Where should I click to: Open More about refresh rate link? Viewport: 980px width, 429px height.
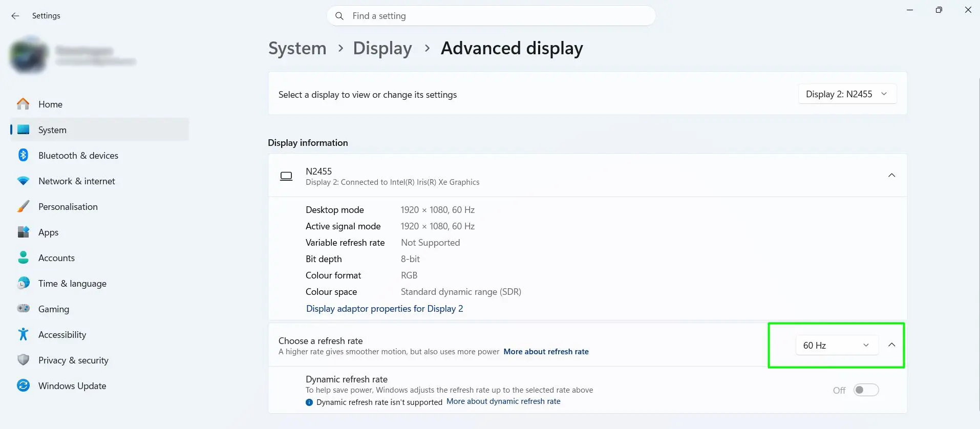(546, 352)
